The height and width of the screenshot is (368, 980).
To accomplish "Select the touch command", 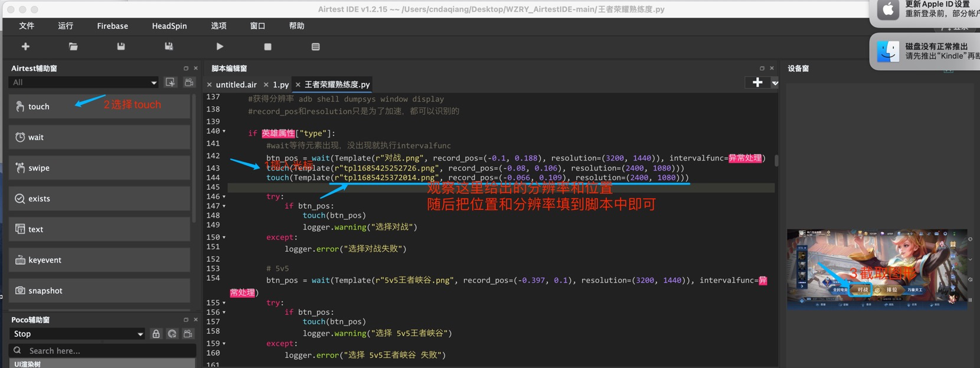I will pos(99,107).
